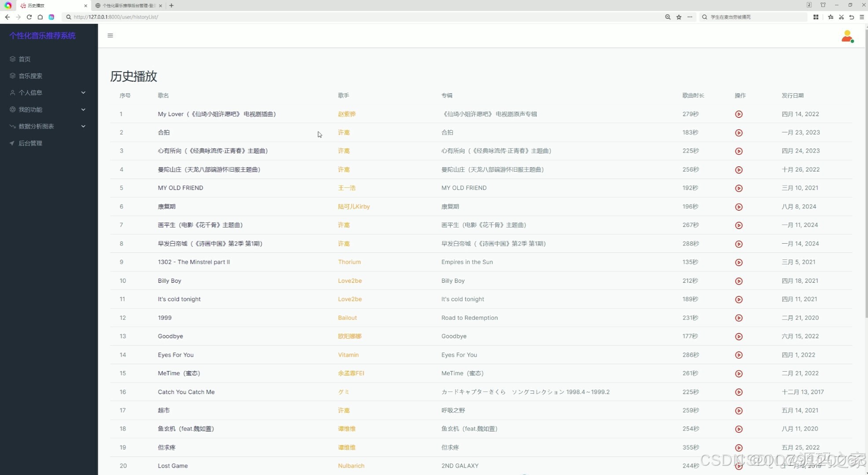
Task: Open singer link Thorium
Action: [x=349, y=262]
